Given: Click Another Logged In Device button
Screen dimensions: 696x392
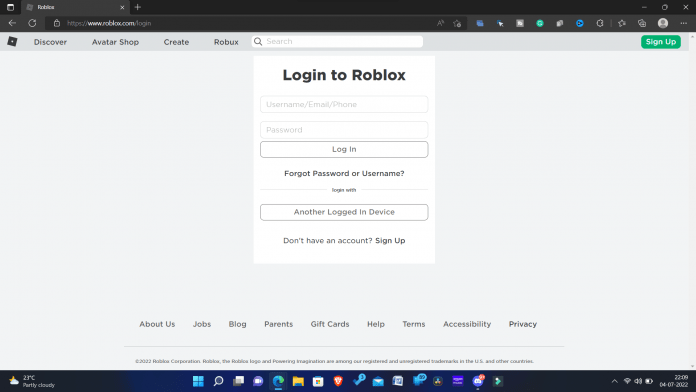Looking at the screenshot, I should tap(344, 212).
